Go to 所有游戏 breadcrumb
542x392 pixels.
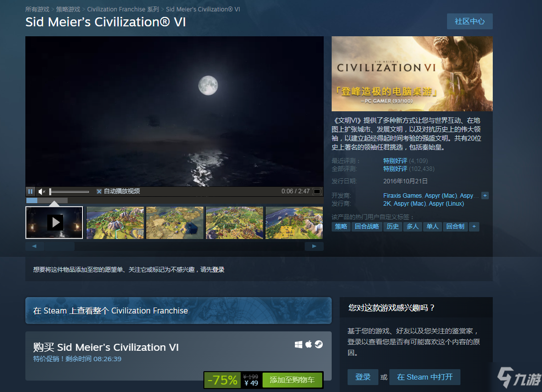pyautogui.click(x=37, y=9)
